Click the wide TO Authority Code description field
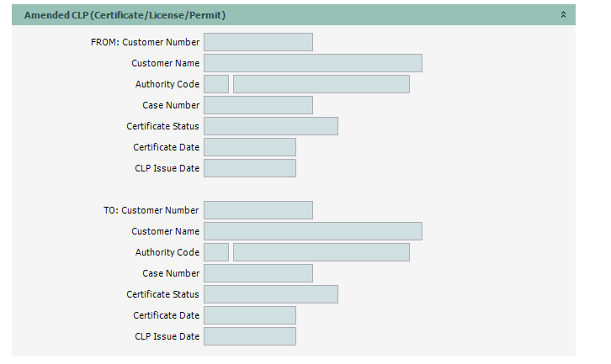Viewport: 611px width, 364px height. pyautogui.click(x=321, y=252)
